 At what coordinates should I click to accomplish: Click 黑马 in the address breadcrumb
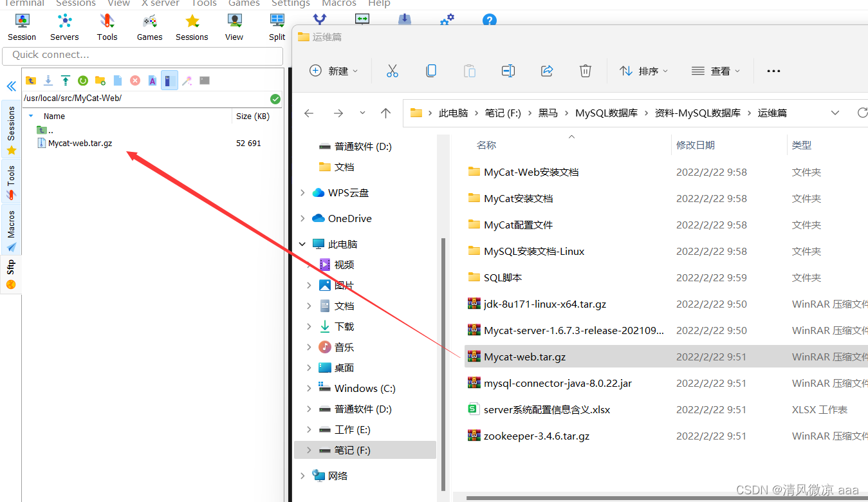click(548, 113)
